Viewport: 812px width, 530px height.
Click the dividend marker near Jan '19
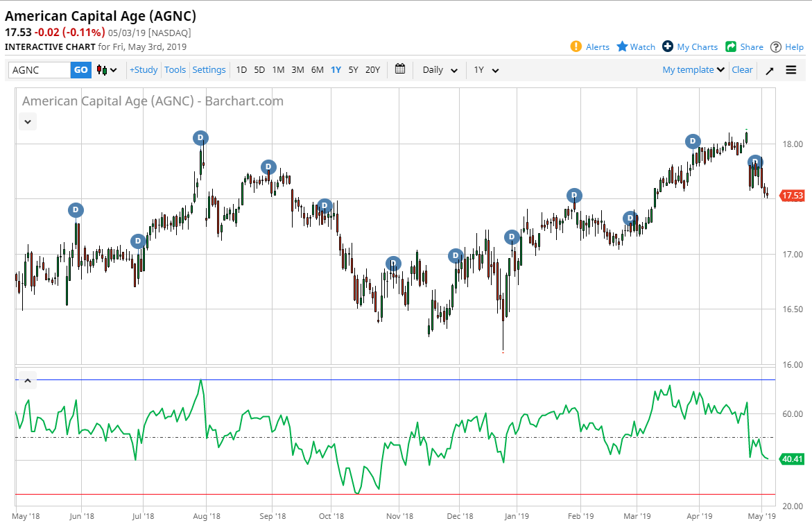tap(512, 237)
